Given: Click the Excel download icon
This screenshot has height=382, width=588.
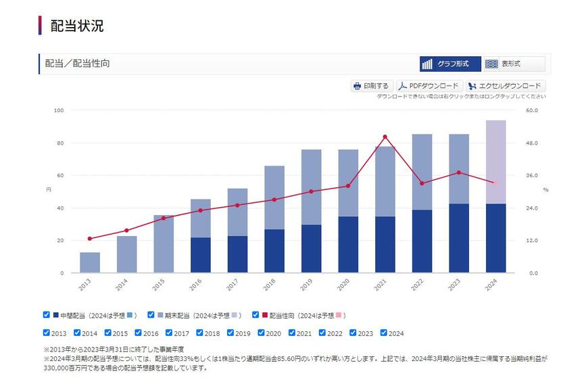Looking at the screenshot, I should pyautogui.click(x=472, y=87).
